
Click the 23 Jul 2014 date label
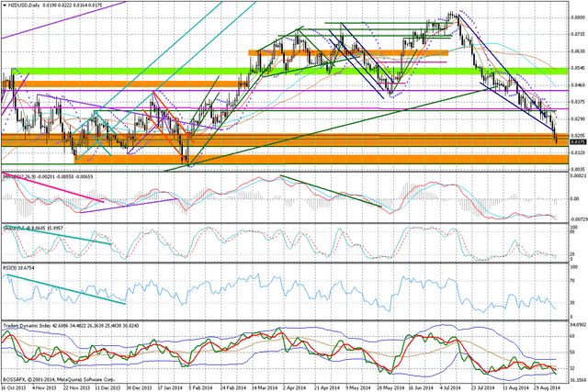click(x=481, y=388)
